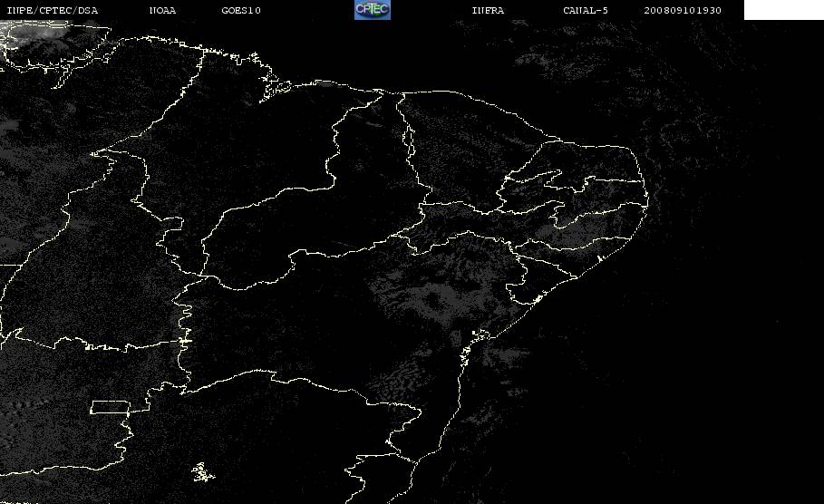Click the blank white box beside the timestamp
The image size is (824, 504).
(783, 10)
